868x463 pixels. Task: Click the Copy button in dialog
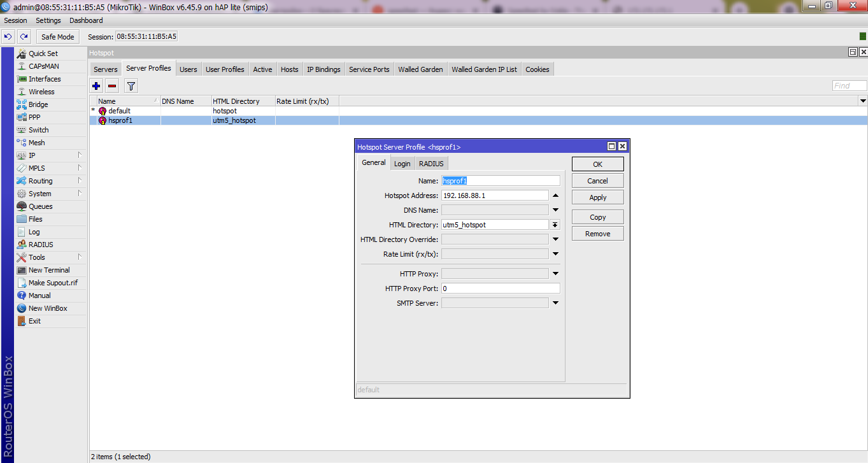pyautogui.click(x=597, y=217)
